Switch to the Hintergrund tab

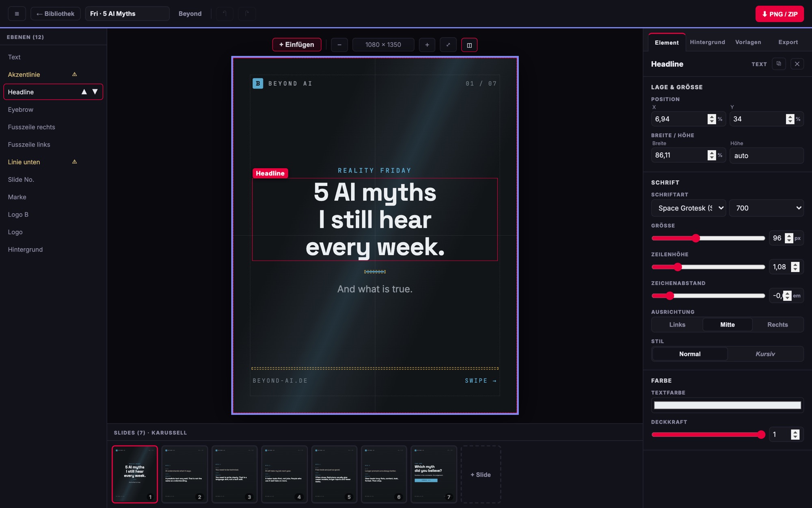(x=707, y=42)
